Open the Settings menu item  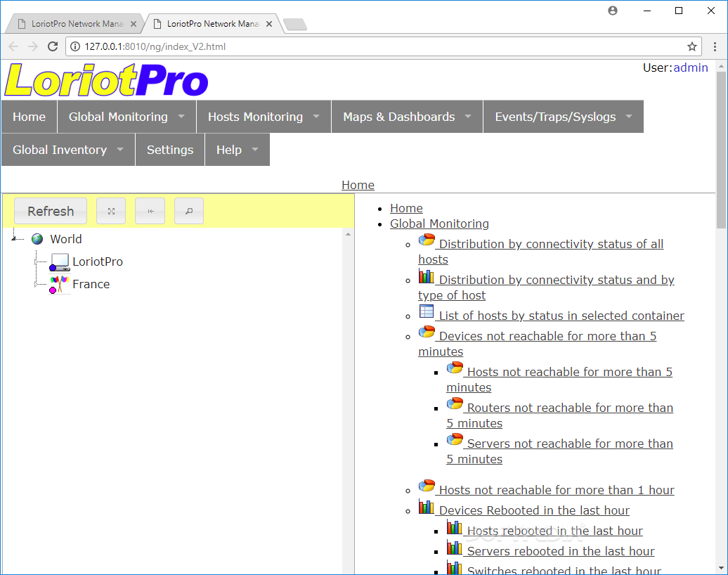(x=170, y=150)
